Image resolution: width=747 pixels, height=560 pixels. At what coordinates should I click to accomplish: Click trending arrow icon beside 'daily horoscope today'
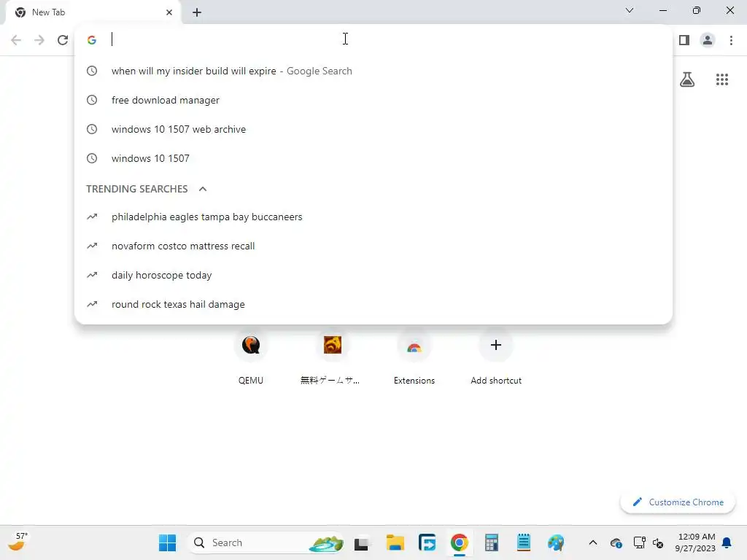92,275
